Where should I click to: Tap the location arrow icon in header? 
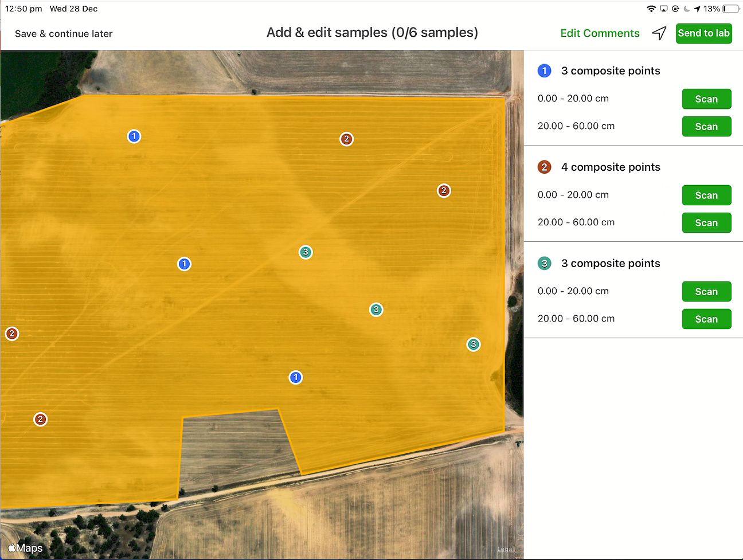[659, 33]
